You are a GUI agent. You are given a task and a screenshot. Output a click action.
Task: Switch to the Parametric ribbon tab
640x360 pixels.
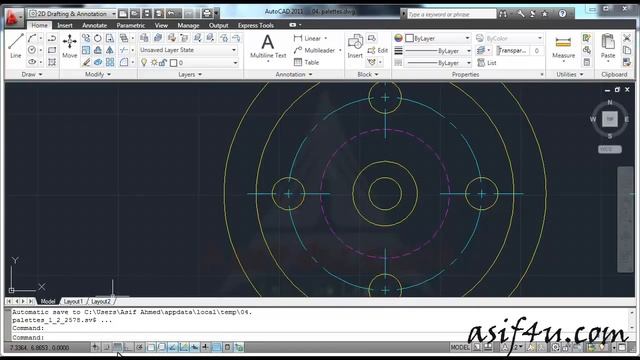coord(131,25)
